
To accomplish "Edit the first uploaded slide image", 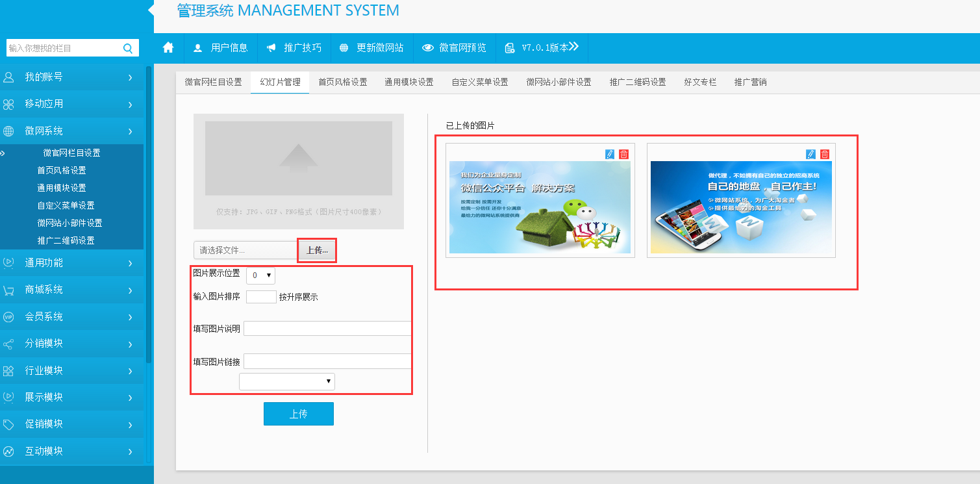I will tap(609, 154).
